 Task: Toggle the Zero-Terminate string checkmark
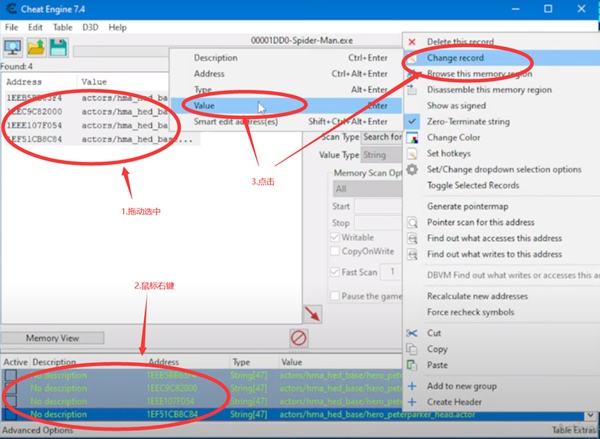412,122
